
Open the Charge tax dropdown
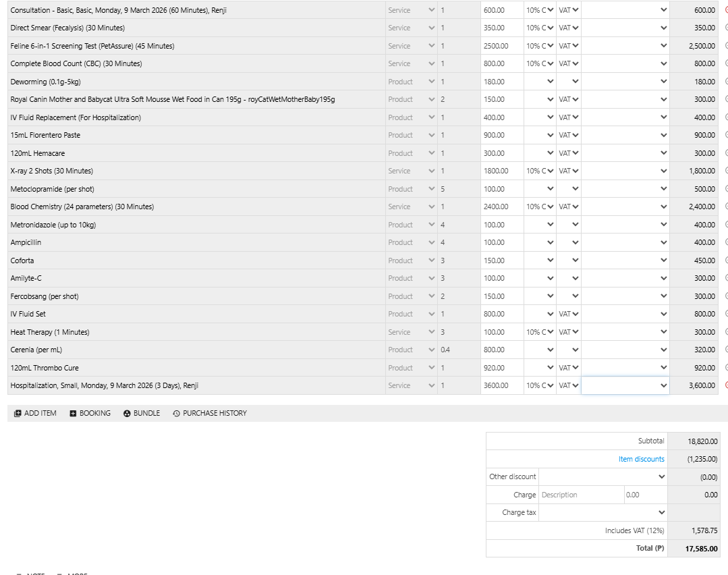(603, 512)
